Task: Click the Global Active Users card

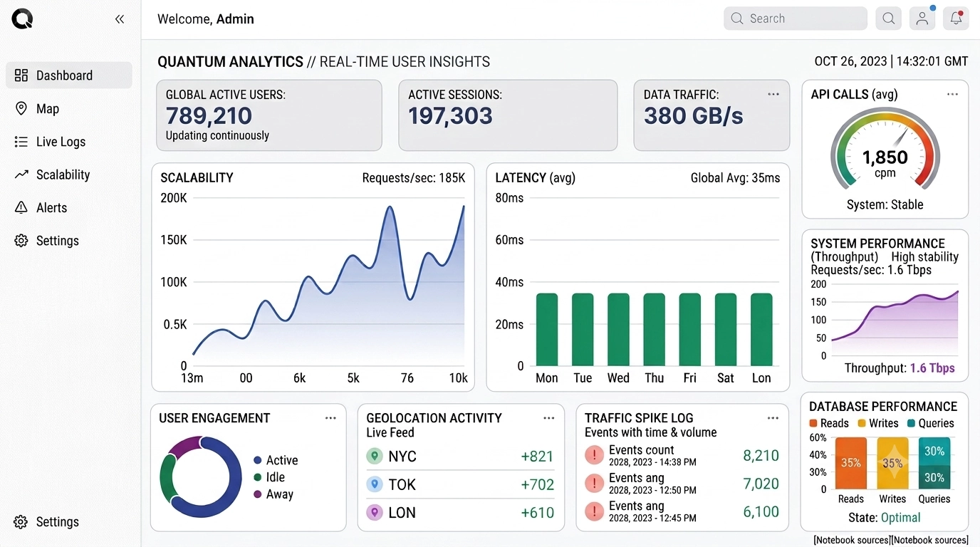Action: (269, 115)
